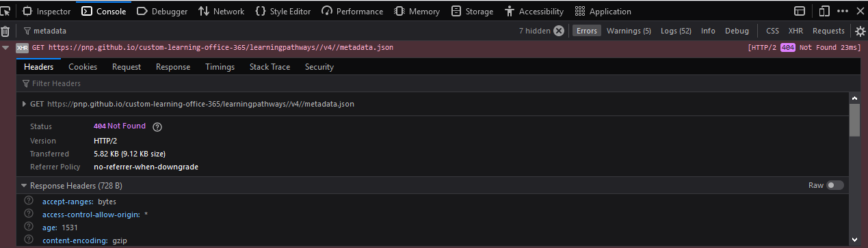The image size is (868, 248).
Task: Click the age 1531 header value
Action: coord(70,228)
